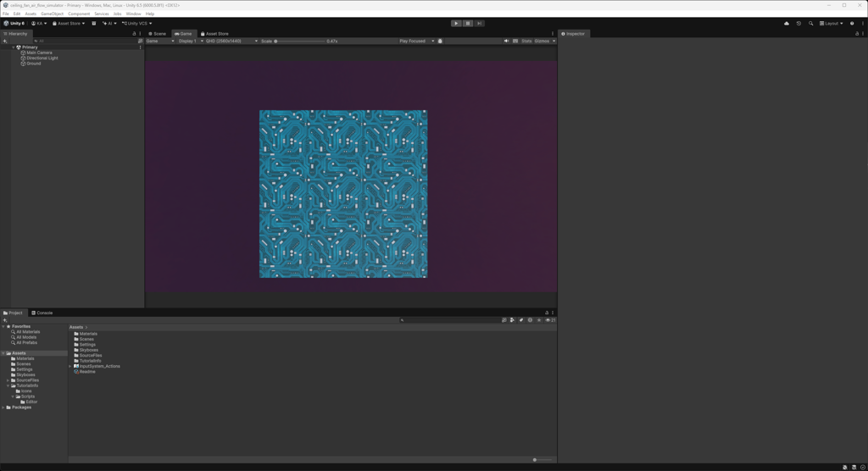The image size is (868, 471).
Task: Click the open-in-search icon in Project toolbar
Action: click(504, 320)
